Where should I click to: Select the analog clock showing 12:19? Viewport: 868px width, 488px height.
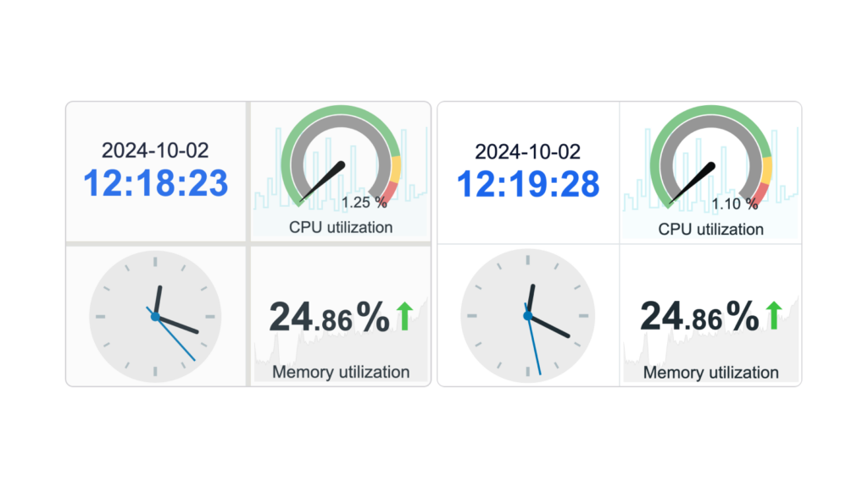527,316
